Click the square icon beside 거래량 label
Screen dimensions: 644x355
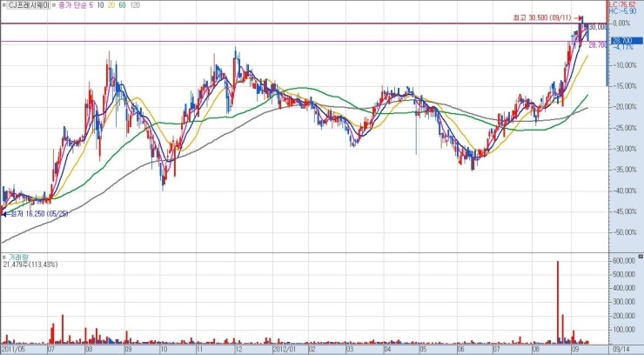pyautogui.click(x=4, y=258)
